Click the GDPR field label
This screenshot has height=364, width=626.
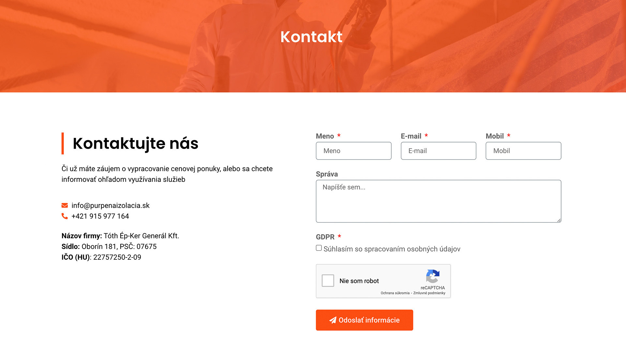coord(325,237)
